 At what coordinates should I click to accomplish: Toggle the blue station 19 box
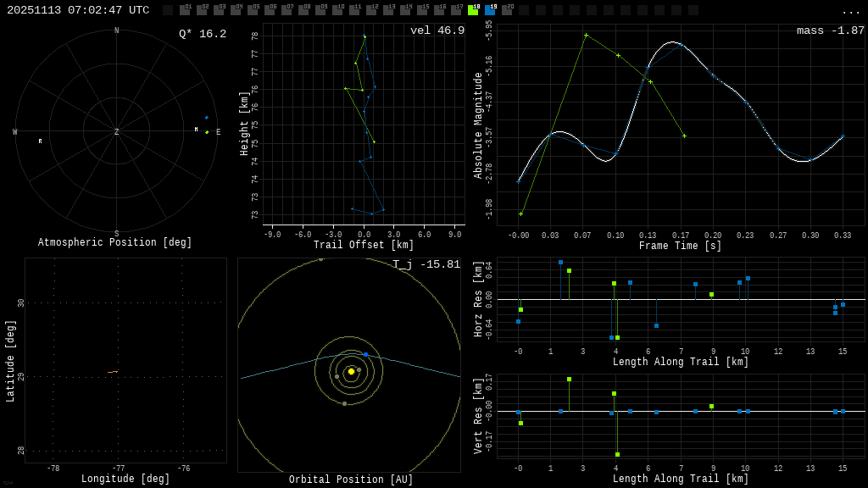490,10
